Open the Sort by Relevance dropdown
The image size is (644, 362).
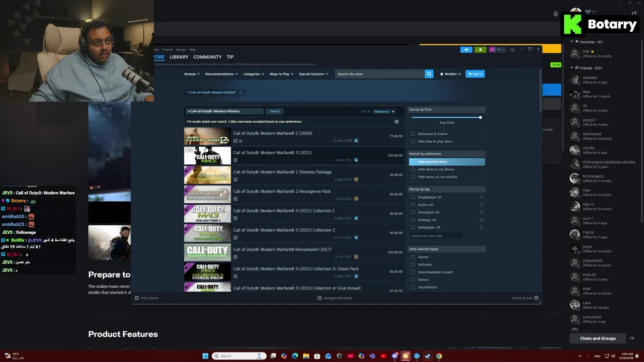[384, 111]
